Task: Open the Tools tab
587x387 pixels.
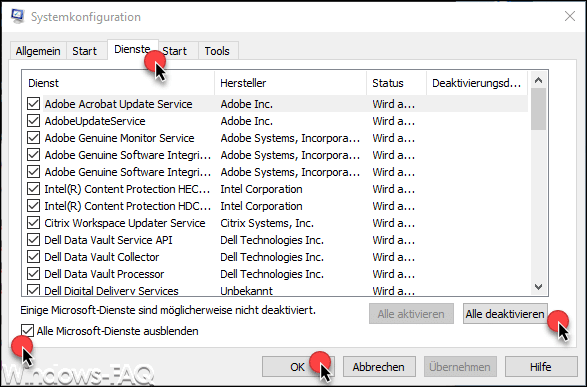Action: [217, 51]
